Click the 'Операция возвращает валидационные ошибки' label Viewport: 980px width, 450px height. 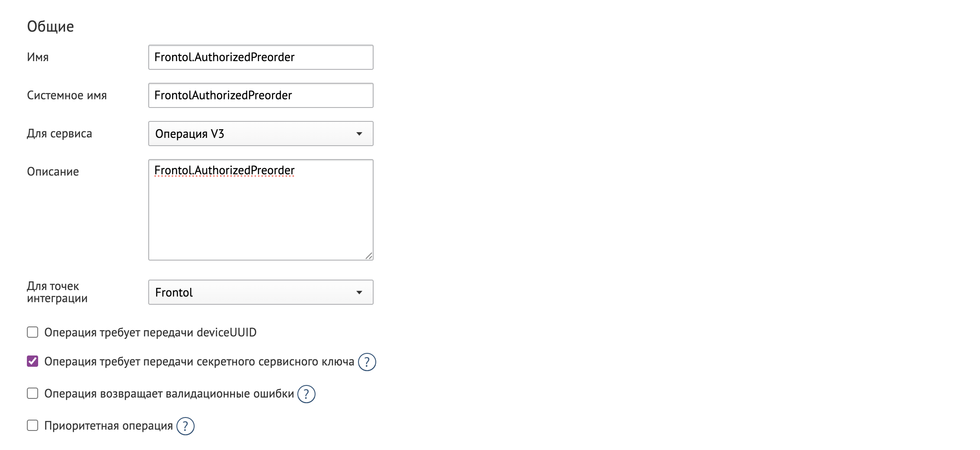(169, 394)
